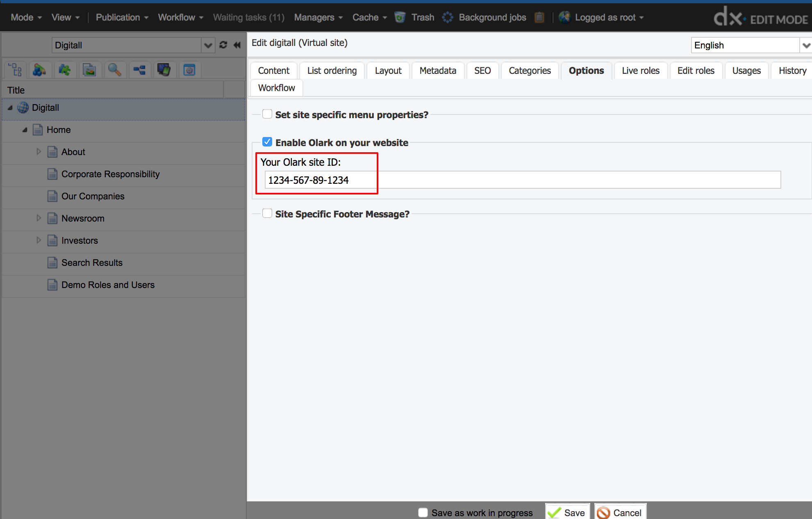The height and width of the screenshot is (519, 812).
Task: Click the Background jobs spinner icon
Action: pos(448,17)
